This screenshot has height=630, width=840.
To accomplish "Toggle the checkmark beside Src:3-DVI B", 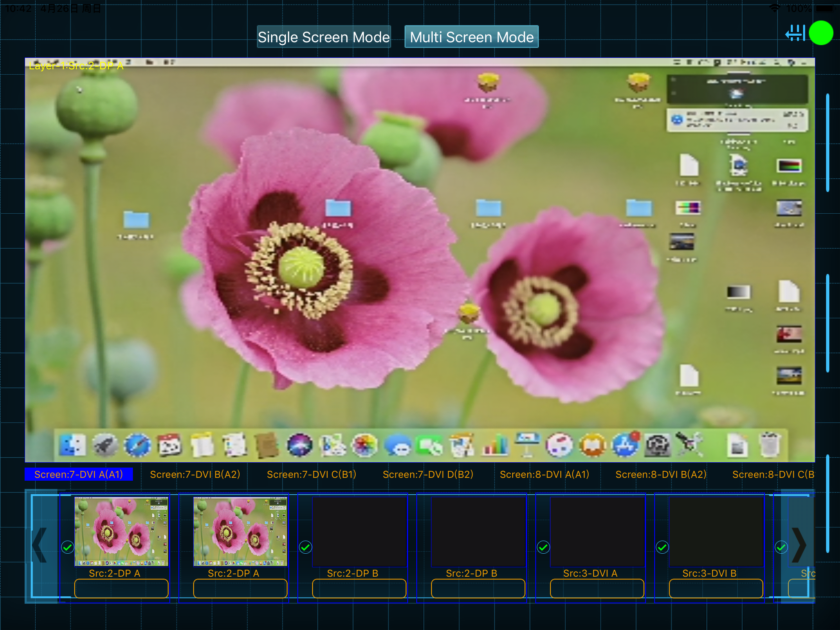I will tap(662, 547).
